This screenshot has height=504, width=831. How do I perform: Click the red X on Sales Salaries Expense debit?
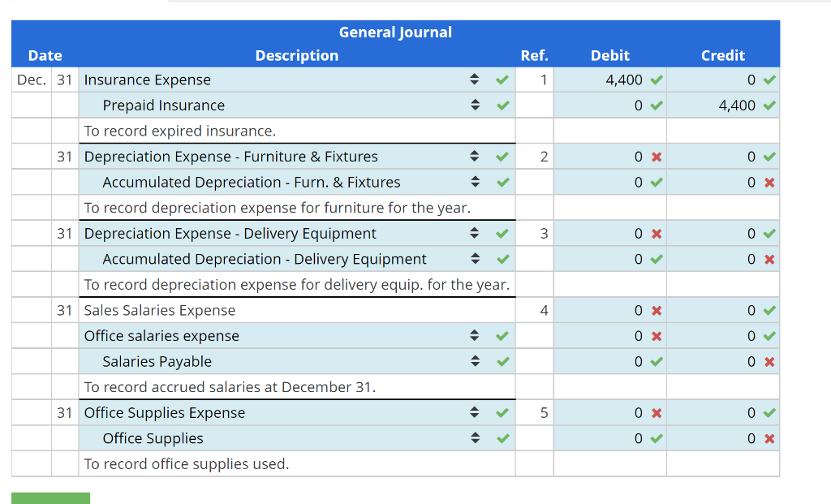(657, 311)
